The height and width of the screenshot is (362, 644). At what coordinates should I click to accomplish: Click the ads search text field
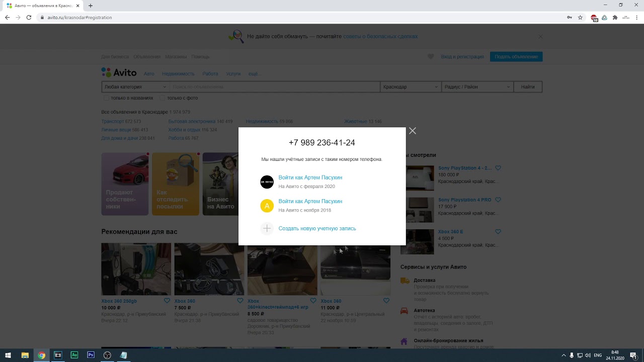(275, 87)
